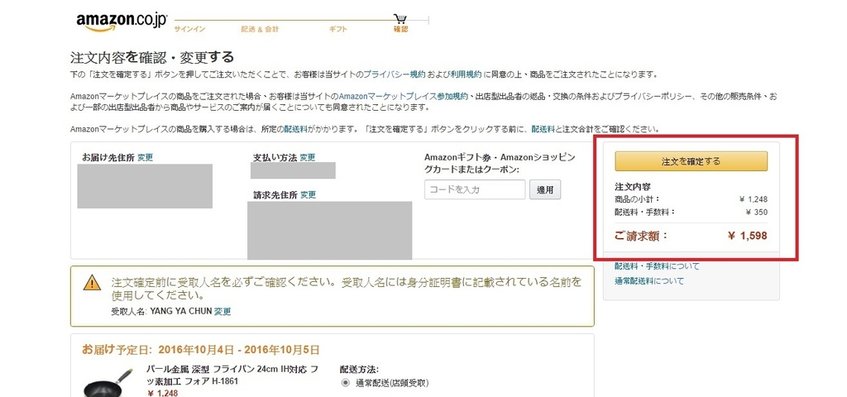Image resolution: width=847 pixels, height=397 pixels.
Task: Change recipient name YANG YA CHUN
Action: [x=223, y=312]
